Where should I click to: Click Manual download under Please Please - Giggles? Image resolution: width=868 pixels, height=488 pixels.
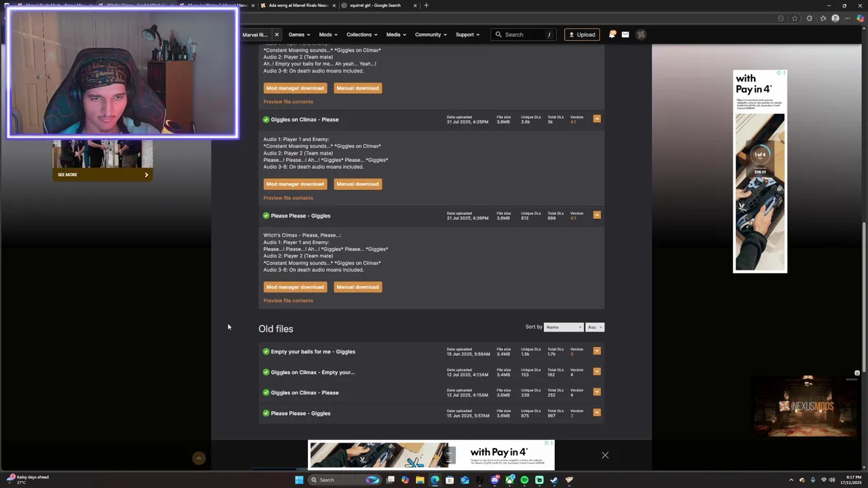click(x=357, y=287)
